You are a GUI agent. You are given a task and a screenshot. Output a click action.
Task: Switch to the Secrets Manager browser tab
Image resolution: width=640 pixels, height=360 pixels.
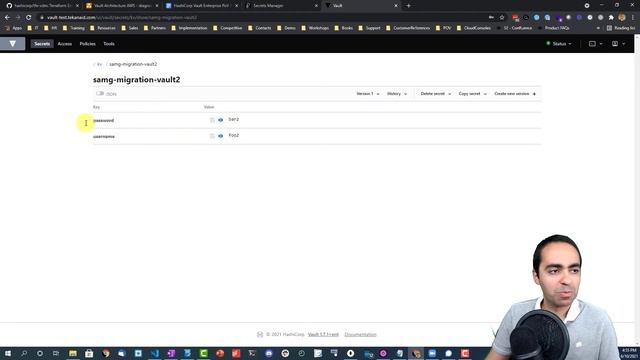coord(281,6)
